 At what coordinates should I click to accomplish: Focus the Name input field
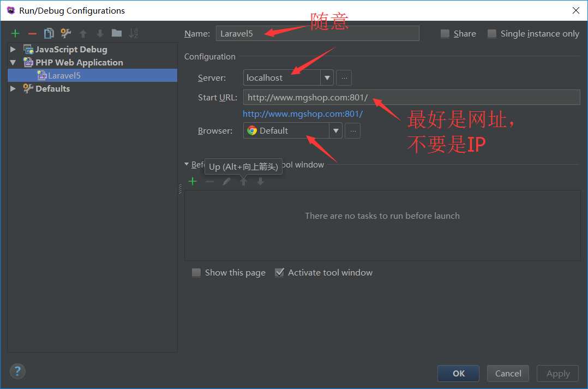(x=317, y=33)
